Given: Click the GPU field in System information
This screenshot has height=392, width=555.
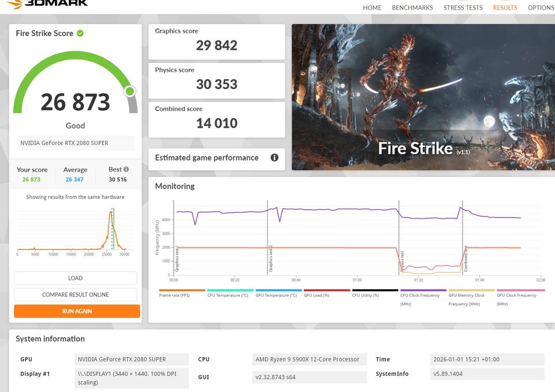Looking at the screenshot, I should tap(132, 359).
